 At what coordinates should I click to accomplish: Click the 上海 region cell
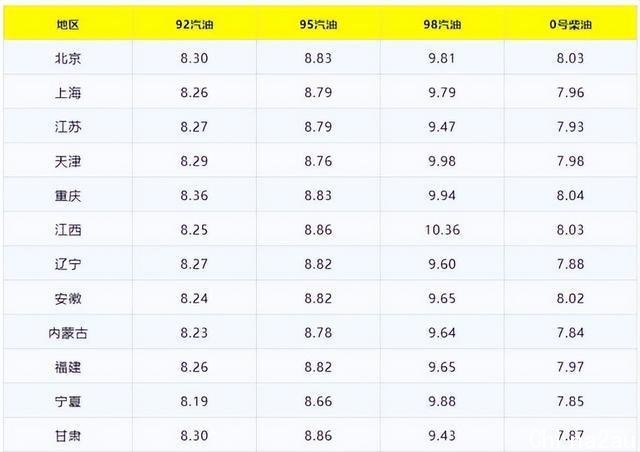click(68, 93)
